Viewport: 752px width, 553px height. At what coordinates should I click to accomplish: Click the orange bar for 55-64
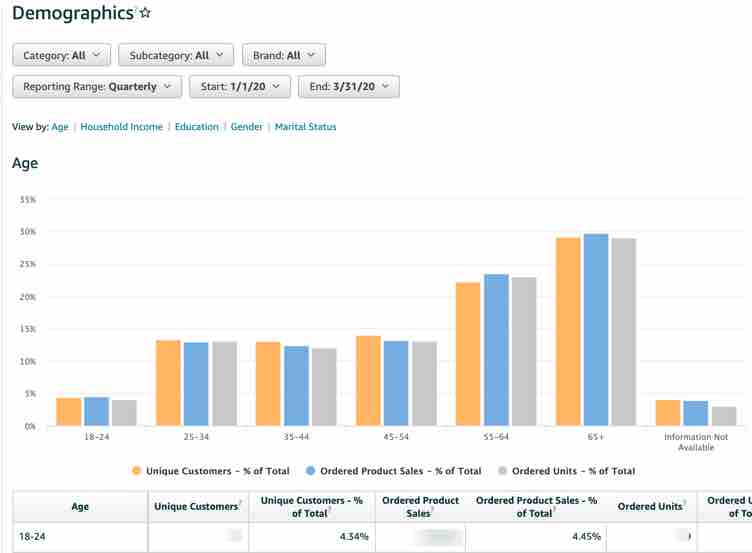(x=468, y=354)
